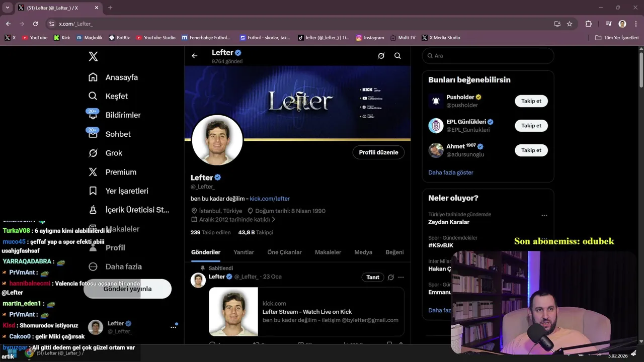Open the Pusholder avatar
644x362 pixels.
point(436,101)
